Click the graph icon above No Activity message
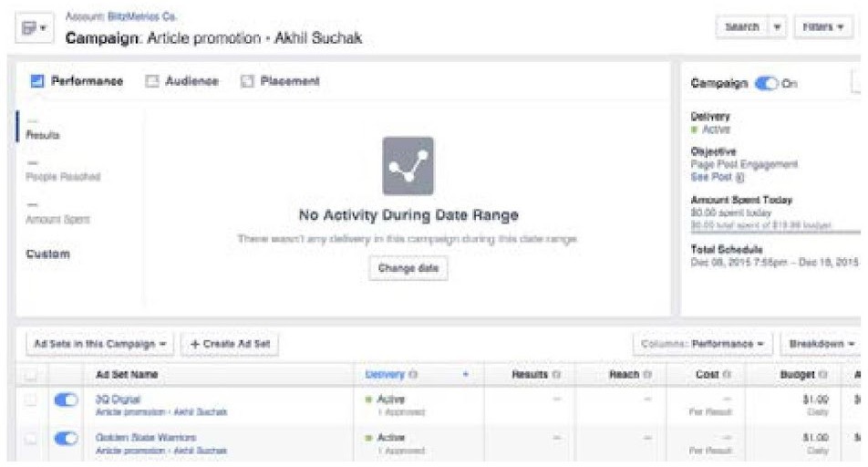The width and height of the screenshot is (868, 467). pyautogui.click(x=408, y=166)
